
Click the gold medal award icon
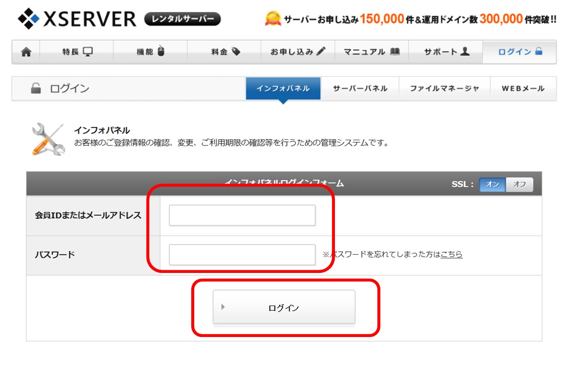point(272,19)
